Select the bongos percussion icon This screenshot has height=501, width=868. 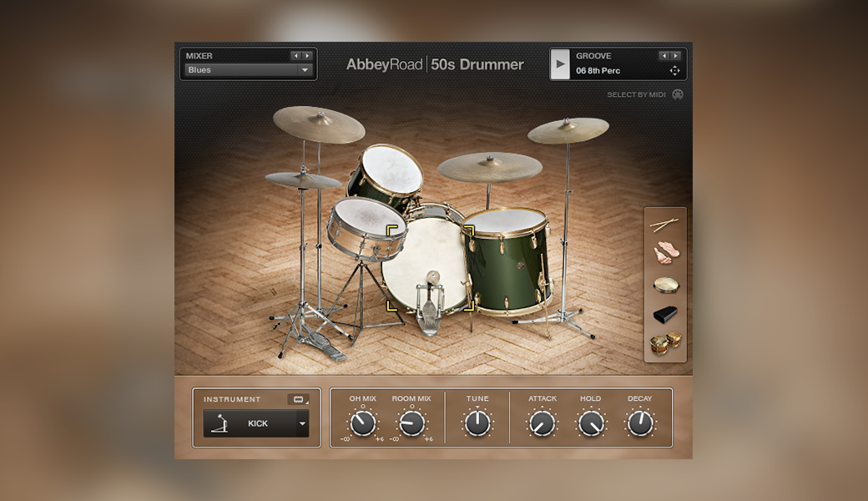(665, 343)
